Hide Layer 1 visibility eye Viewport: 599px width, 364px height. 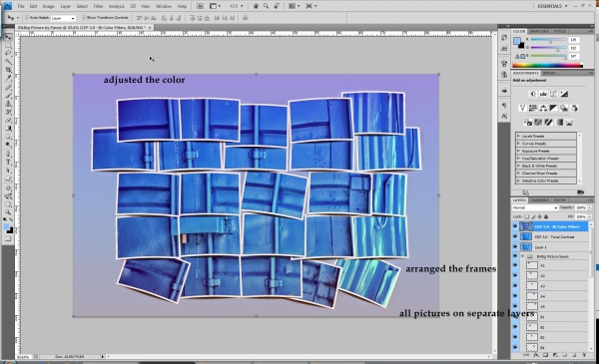(515, 247)
